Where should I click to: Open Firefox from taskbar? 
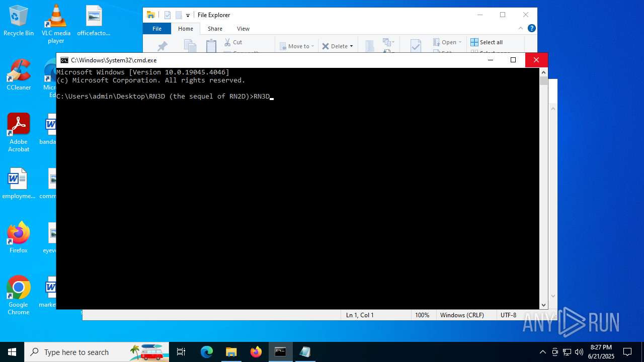pyautogui.click(x=256, y=352)
